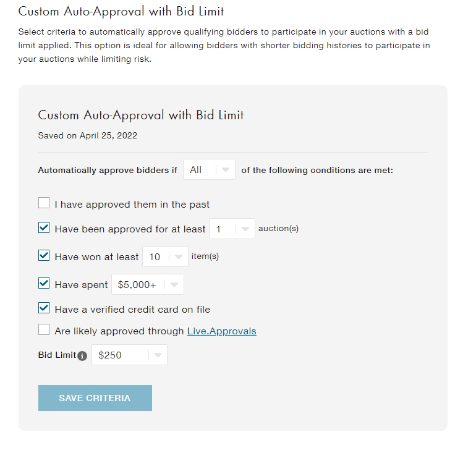Check 'I have approved them in the past'
The image size is (476, 453).
pos(44,203)
